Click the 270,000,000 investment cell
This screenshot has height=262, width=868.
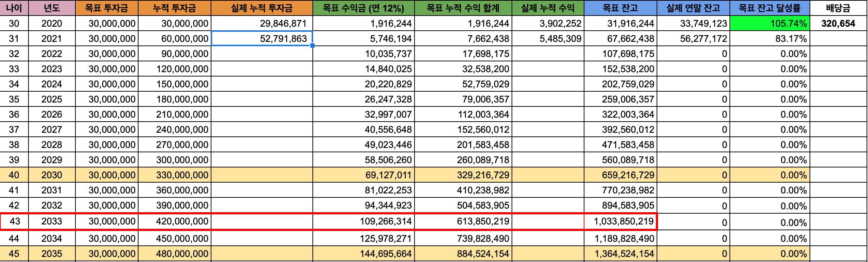pos(175,145)
